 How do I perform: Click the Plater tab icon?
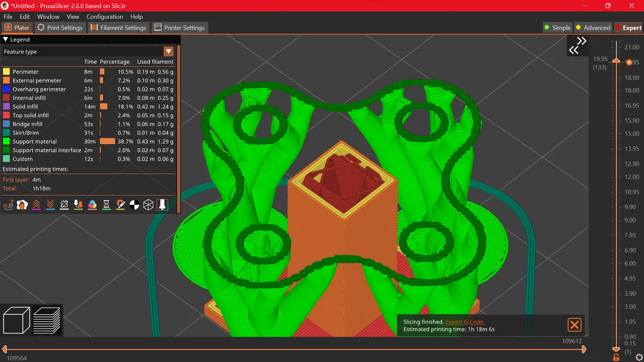[8, 27]
